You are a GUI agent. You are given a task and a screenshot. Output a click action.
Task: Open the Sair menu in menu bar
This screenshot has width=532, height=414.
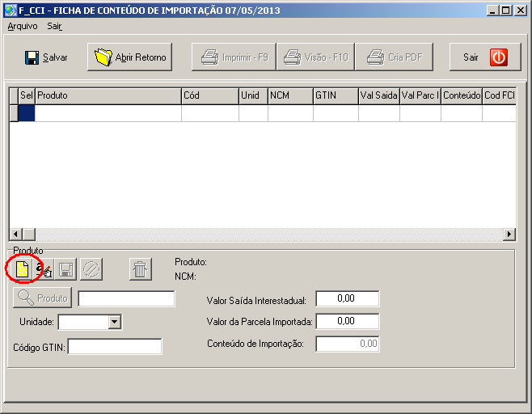pyautogui.click(x=54, y=26)
